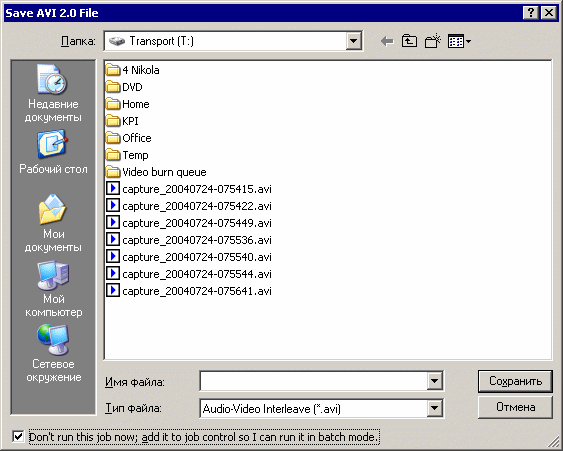563x451 pixels.
Task: Click the Сохранить button
Action: [x=515, y=381]
